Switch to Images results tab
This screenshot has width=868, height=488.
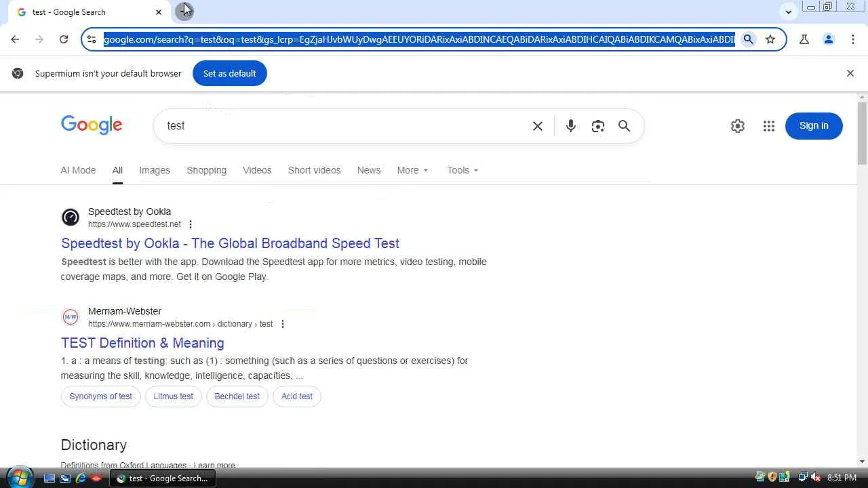coord(155,170)
